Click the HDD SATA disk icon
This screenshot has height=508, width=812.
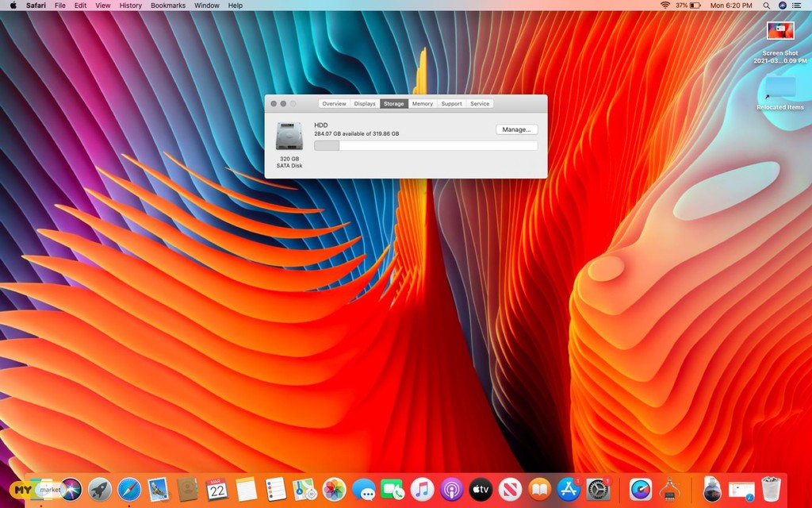(x=289, y=137)
